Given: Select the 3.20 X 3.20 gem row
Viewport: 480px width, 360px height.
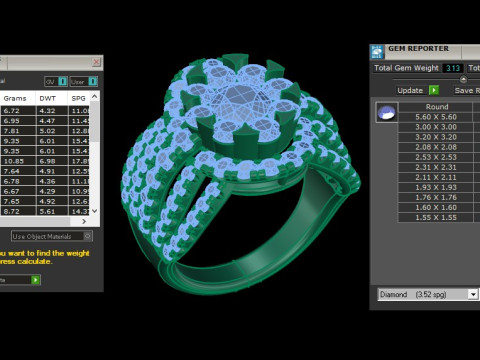Looking at the screenshot, I should pyautogui.click(x=436, y=137).
